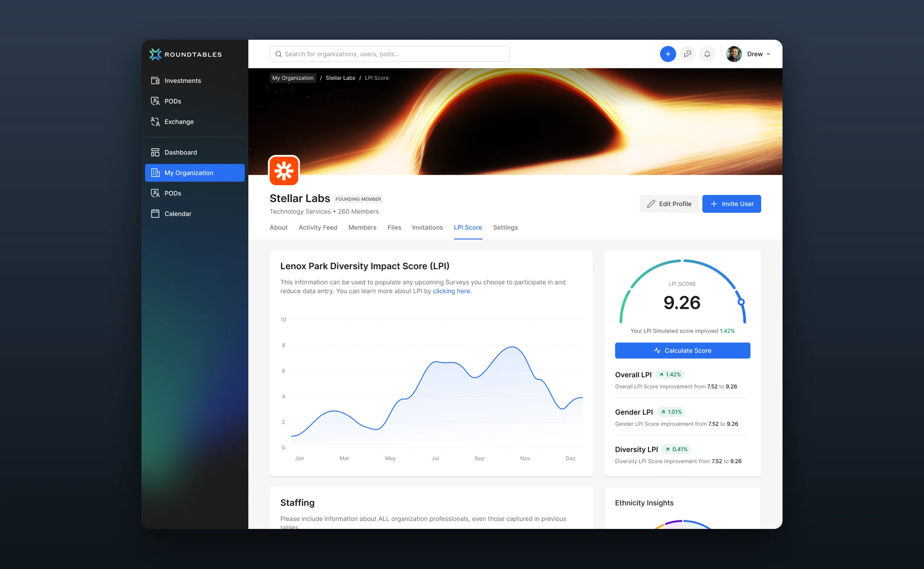The height and width of the screenshot is (569, 924).
Task: Click the pulse icon on Calculate Score
Action: click(x=657, y=351)
